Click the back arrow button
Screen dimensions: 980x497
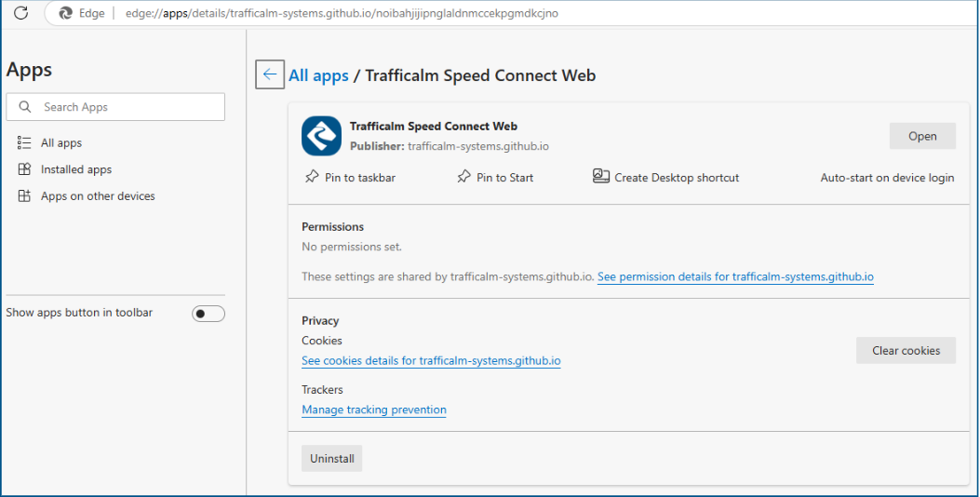coord(270,75)
